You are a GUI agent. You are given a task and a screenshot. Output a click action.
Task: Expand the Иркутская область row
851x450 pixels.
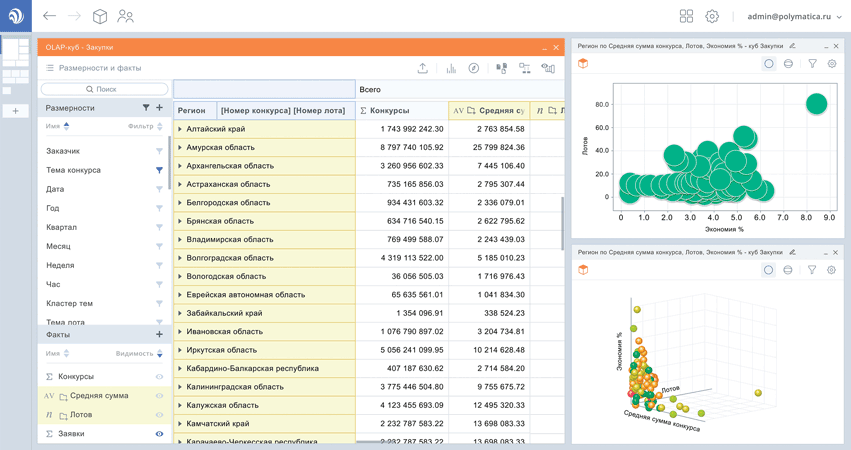pos(180,350)
